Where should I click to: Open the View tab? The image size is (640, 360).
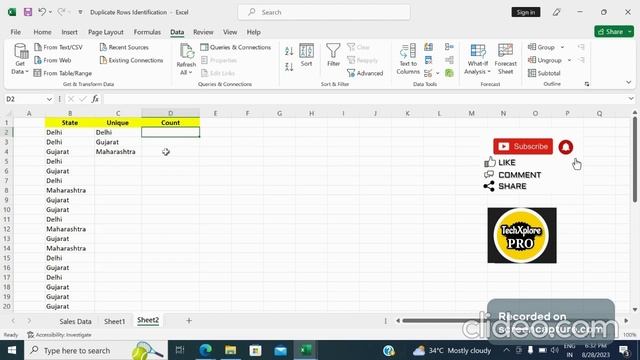[230, 32]
